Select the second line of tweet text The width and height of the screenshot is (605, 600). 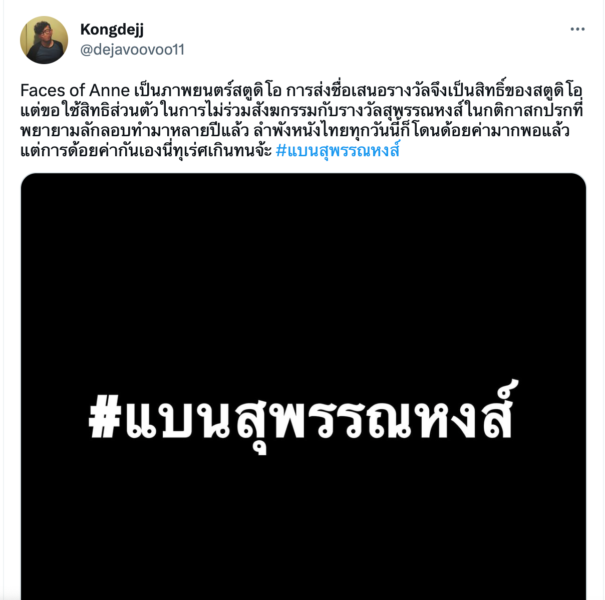[301, 110]
